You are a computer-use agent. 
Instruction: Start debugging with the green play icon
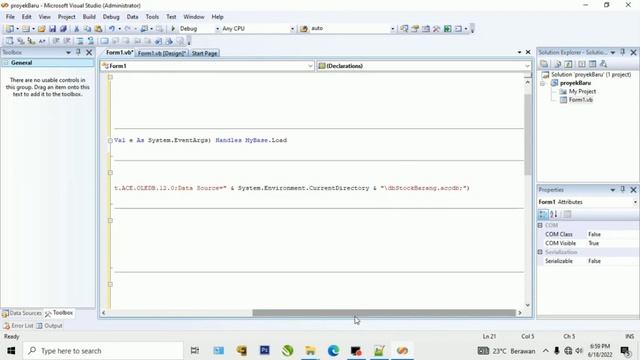click(173, 29)
